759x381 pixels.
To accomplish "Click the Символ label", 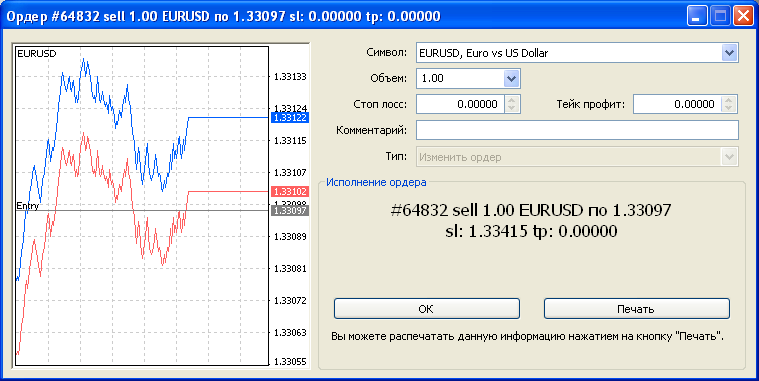I will 387,53.
